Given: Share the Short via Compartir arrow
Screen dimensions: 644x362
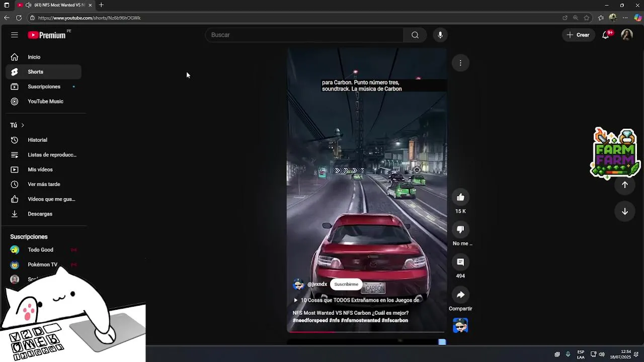Looking at the screenshot, I should pyautogui.click(x=460, y=295).
